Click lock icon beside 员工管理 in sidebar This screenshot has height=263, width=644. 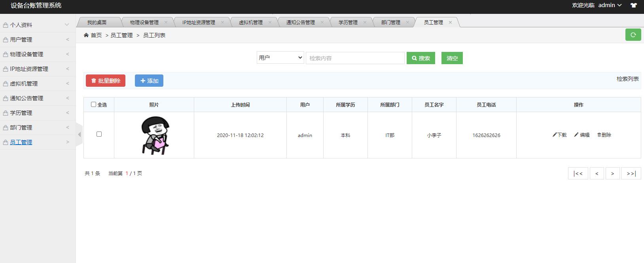tap(6, 142)
